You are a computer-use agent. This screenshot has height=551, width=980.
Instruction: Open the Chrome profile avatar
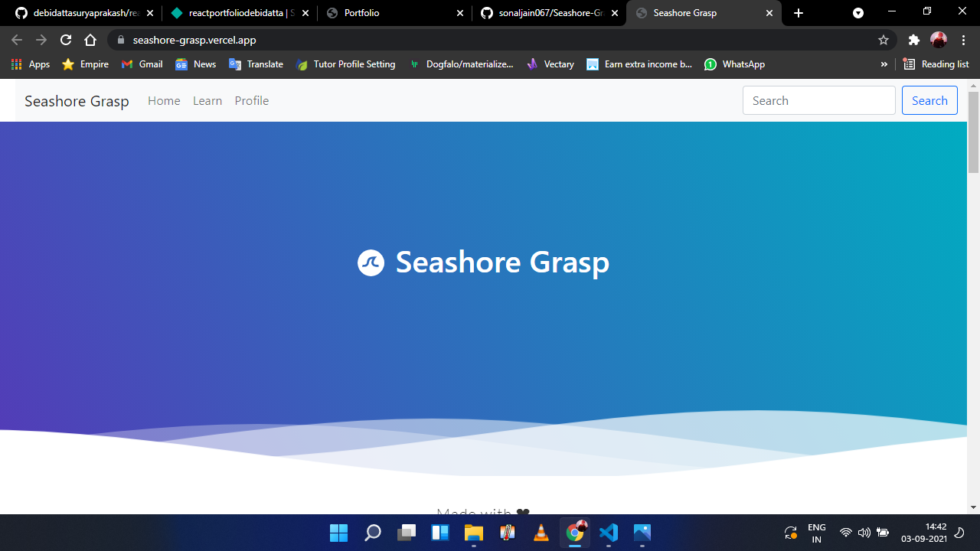[x=939, y=40]
